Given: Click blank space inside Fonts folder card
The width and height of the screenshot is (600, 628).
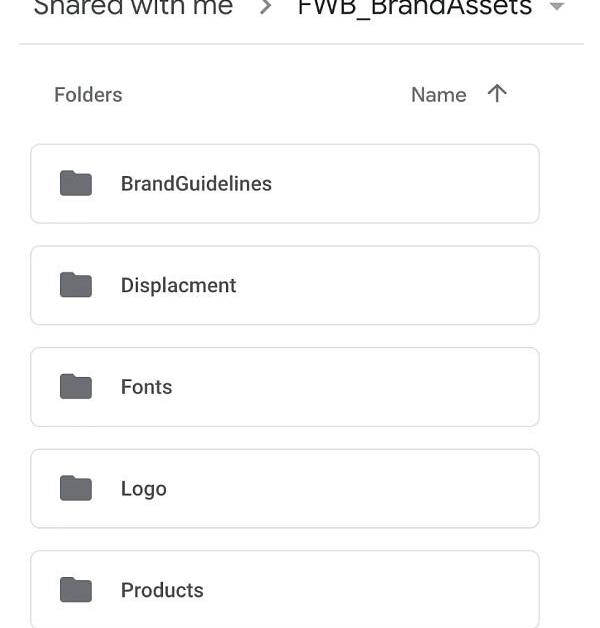Looking at the screenshot, I should click(352, 387).
